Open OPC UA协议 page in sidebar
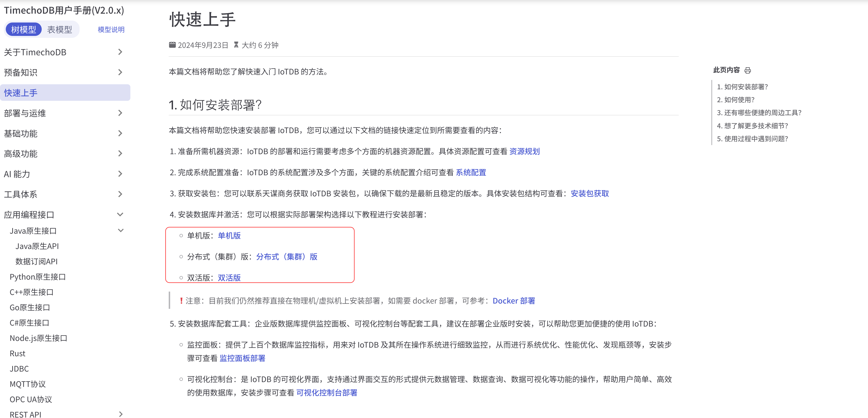 click(x=31, y=399)
